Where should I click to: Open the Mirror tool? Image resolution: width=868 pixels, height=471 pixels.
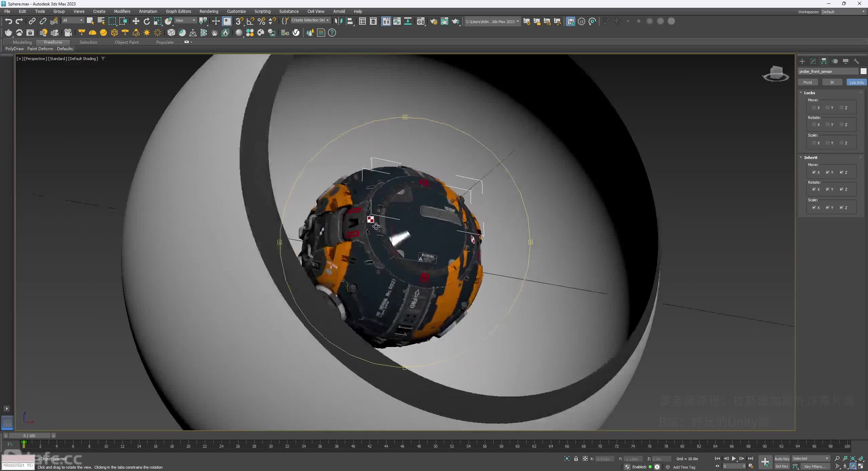tap(338, 21)
